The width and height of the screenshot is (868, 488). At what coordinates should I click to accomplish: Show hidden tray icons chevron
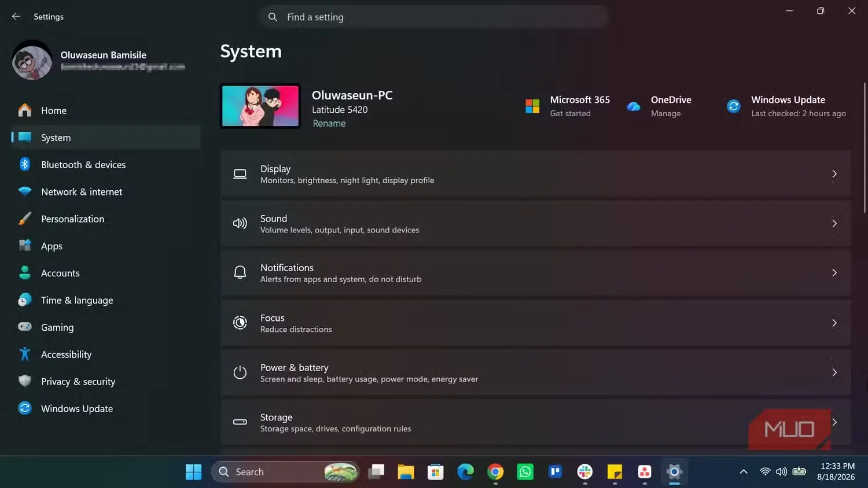(744, 472)
